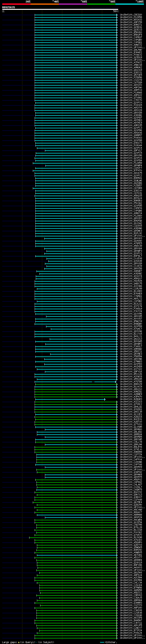Click hit label UniRef100_C1MIF7
This screenshot has width=146, height=644.
click(x=131, y=168)
